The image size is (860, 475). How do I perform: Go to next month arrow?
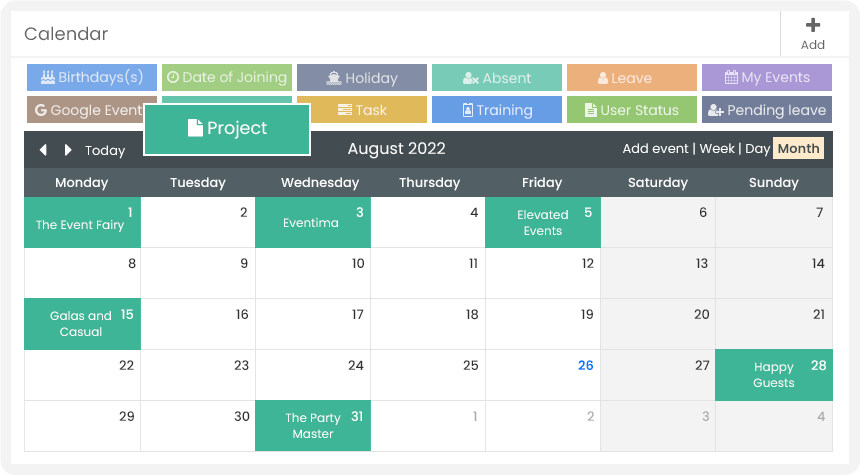point(68,150)
